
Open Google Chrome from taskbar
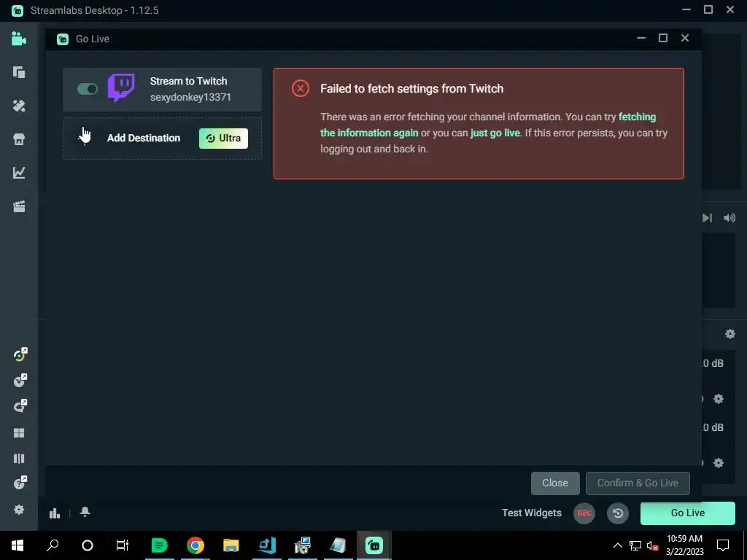[196, 545]
